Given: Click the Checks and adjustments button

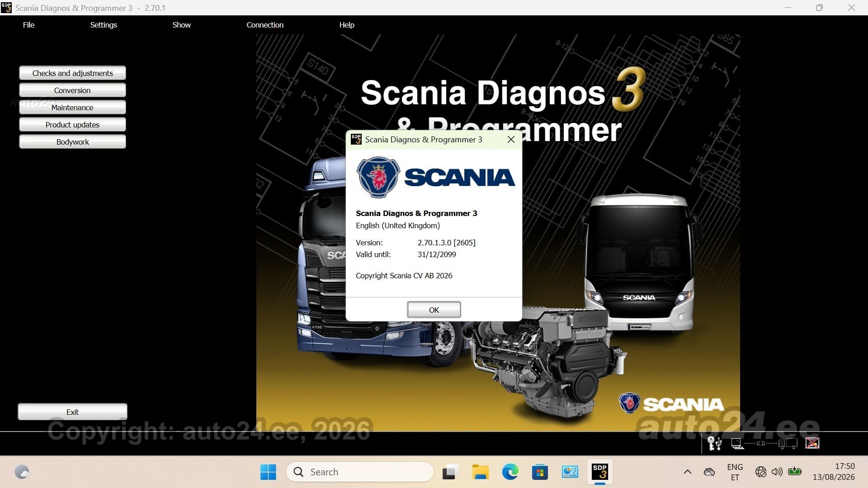Looking at the screenshot, I should pos(72,73).
